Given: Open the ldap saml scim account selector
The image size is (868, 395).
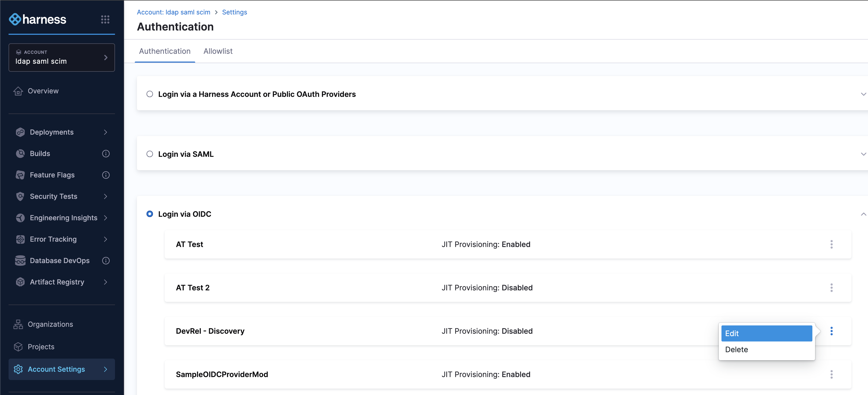Looking at the screenshot, I should coord(62,57).
